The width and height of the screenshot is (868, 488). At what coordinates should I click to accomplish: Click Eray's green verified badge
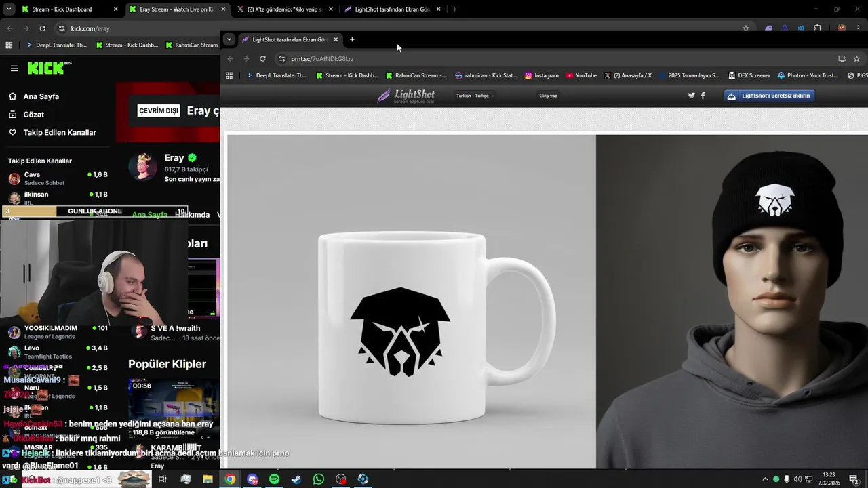point(193,158)
